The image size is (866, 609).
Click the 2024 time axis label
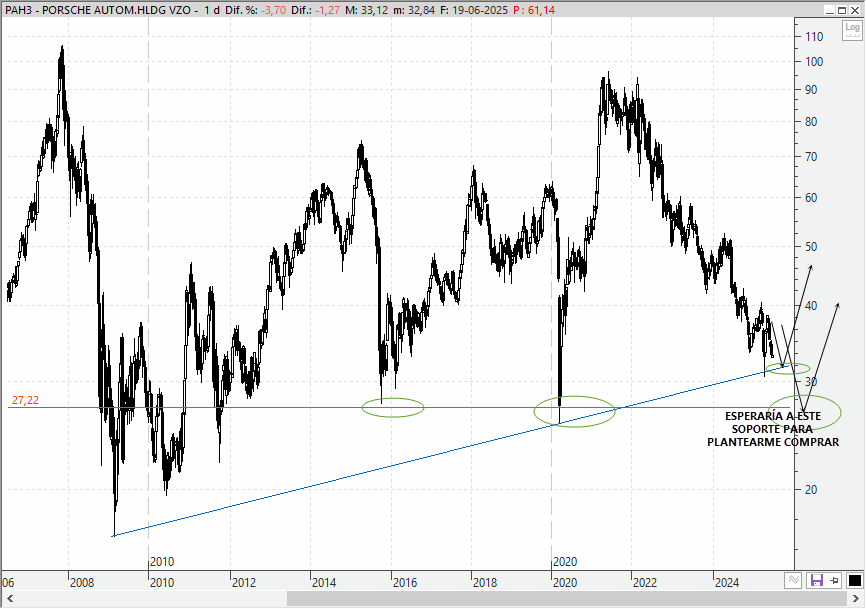coord(727,582)
